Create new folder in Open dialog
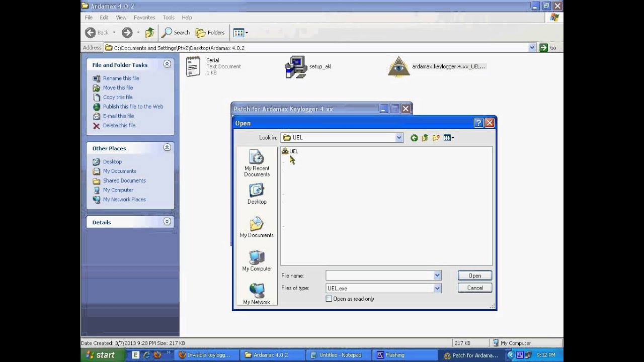This screenshot has height=362, width=644. tap(436, 138)
